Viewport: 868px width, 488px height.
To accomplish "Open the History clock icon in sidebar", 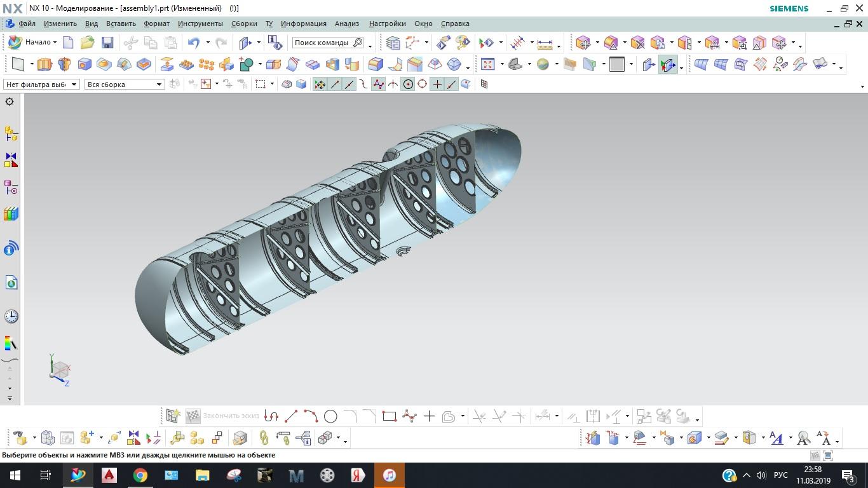I will pyautogui.click(x=11, y=316).
